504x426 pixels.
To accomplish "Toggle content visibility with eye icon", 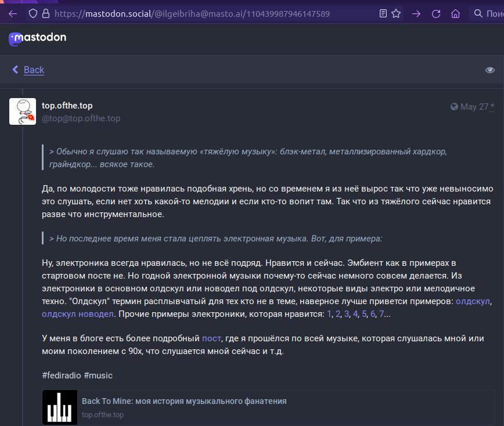I will point(490,70).
